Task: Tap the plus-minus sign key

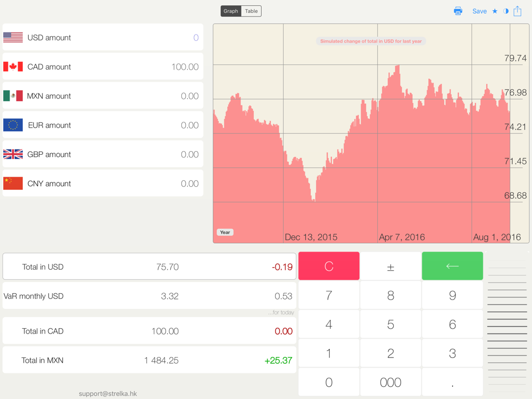Action: click(x=390, y=267)
